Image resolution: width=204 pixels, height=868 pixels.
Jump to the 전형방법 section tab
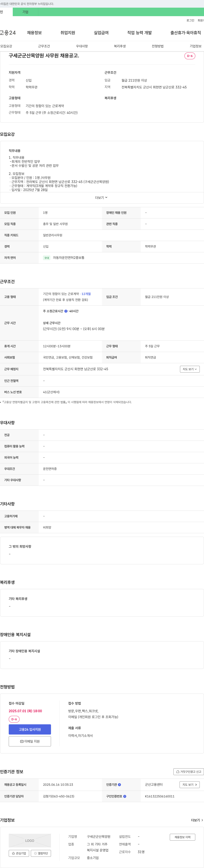157,46
